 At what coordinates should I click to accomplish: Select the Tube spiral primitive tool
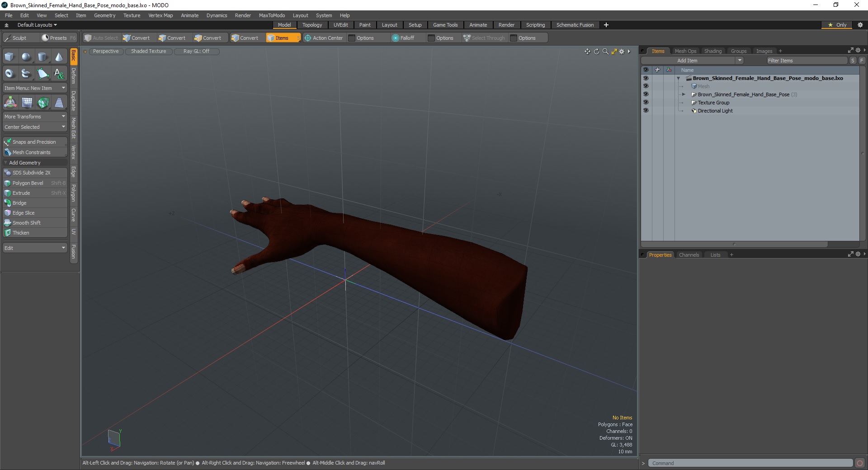click(26, 73)
